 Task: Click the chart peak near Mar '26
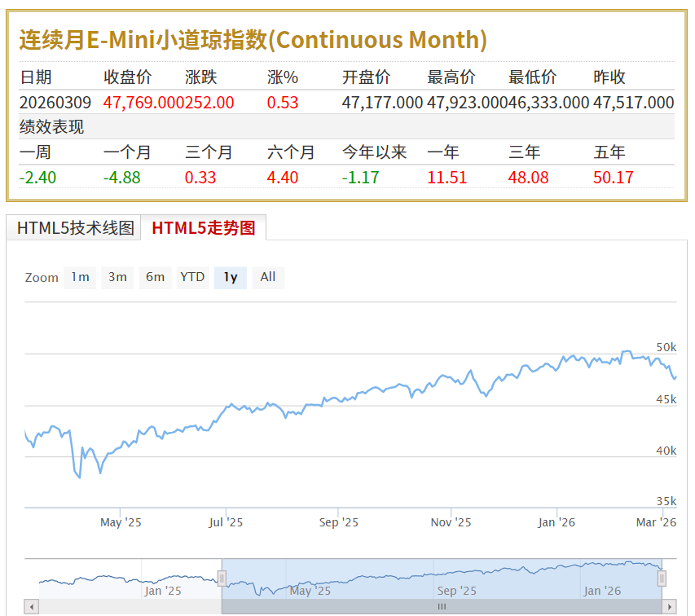(627, 350)
